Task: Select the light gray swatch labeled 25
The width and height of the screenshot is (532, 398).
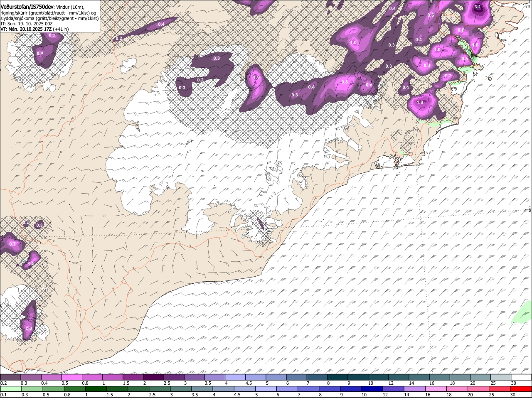Action: tap(501, 377)
